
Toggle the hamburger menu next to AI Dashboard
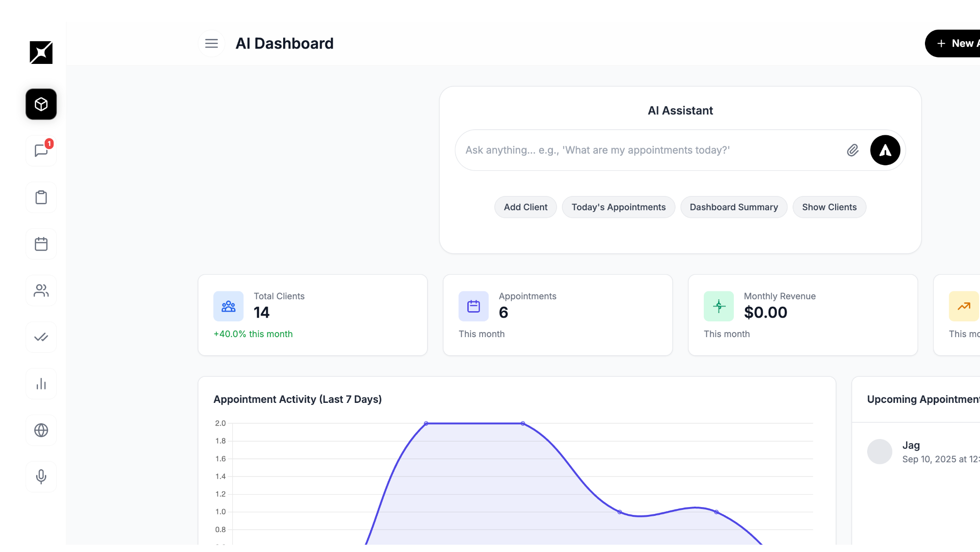point(211,44)
